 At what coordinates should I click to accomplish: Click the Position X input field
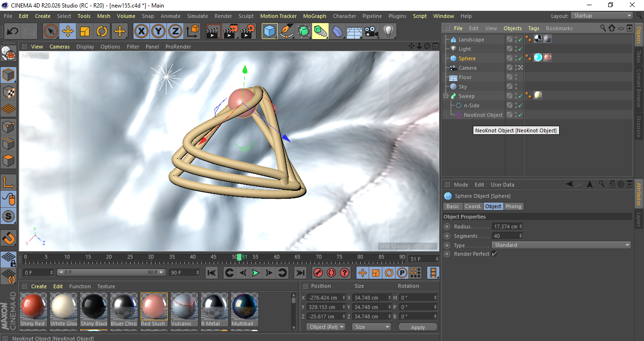326,298
